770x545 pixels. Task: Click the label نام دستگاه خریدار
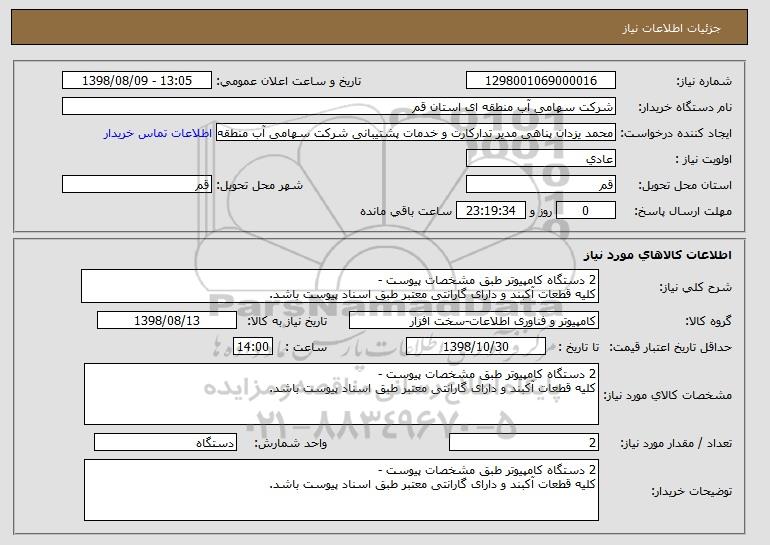tap(685, 108)
